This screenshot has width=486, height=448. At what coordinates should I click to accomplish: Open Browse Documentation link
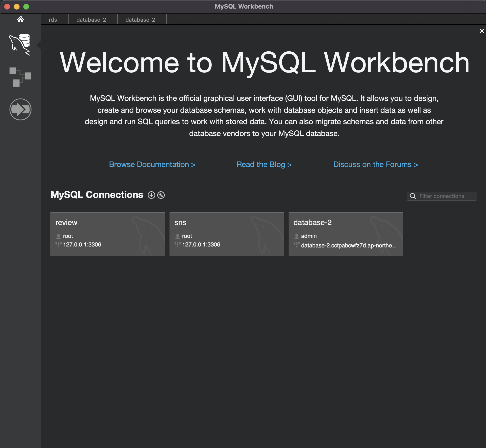pyautogui.click(x=152, y=164)
